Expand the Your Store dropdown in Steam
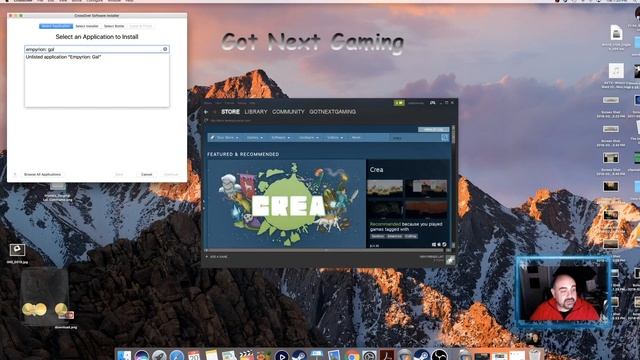Image resolution: width=640 pixels, height=360 pixels. coord(227,138)
